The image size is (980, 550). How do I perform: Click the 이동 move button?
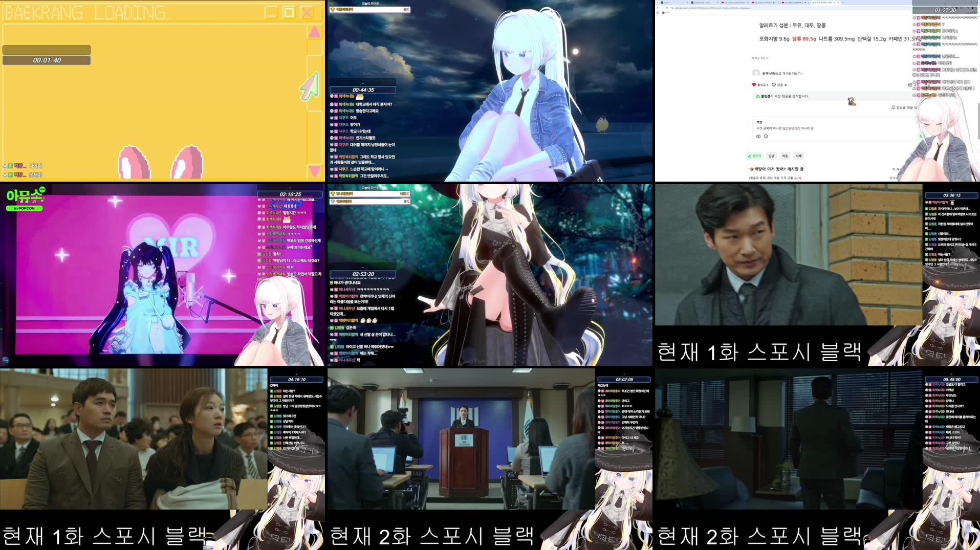click(785, 156)
